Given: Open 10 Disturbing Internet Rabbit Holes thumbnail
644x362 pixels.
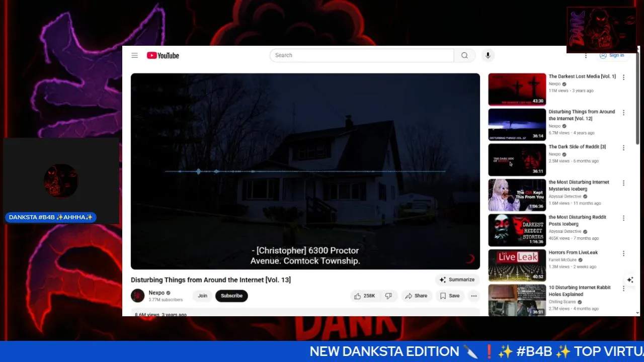Looking at the screenshot, I should point(517,300).
